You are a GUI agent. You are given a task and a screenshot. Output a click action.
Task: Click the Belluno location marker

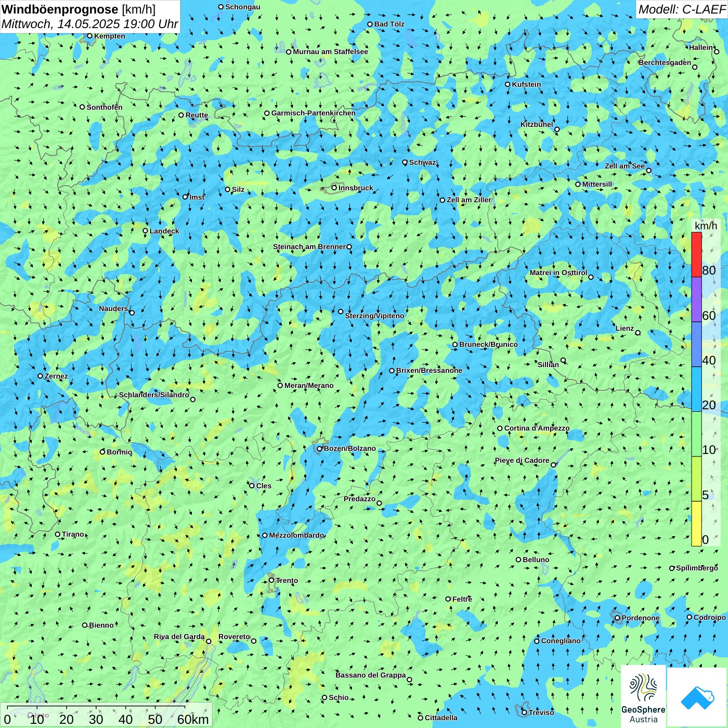(518, 560)
